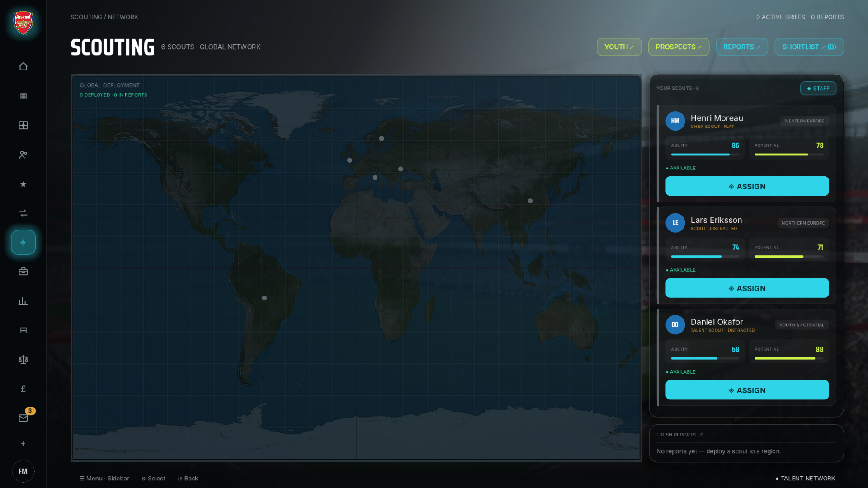Click the China map marker

(530, 201)
